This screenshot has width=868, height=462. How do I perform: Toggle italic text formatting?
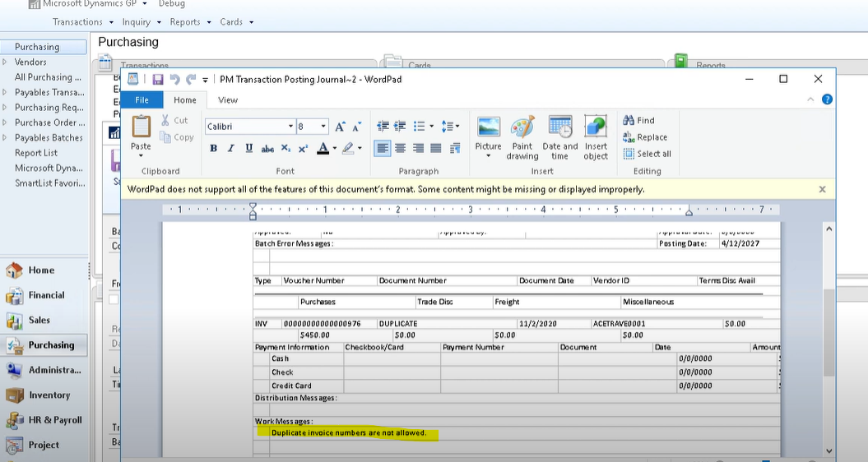pyautogui.click(x=231, y=149)
